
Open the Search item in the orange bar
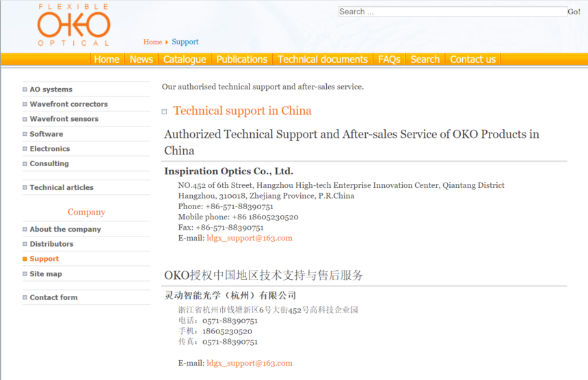[425, 59]
